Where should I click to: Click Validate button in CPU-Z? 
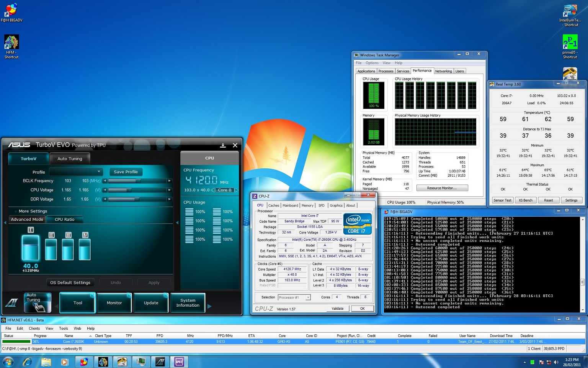click(337, 309)
